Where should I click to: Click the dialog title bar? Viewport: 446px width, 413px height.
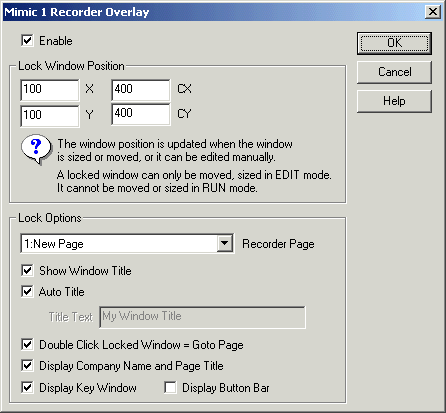click(213, 12)
